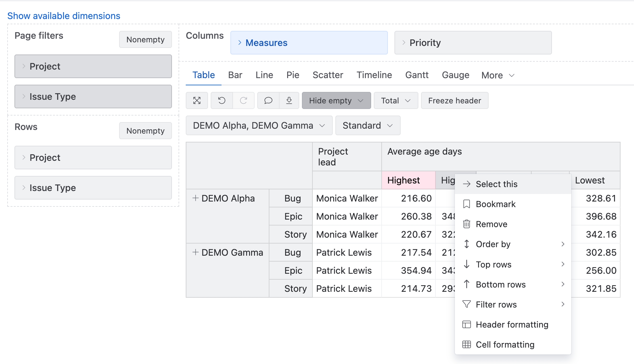The width and height of the screenshot is (634, 364).
Task: Click the fullscreen expand icon in toolbar
Action: (197, 100)
